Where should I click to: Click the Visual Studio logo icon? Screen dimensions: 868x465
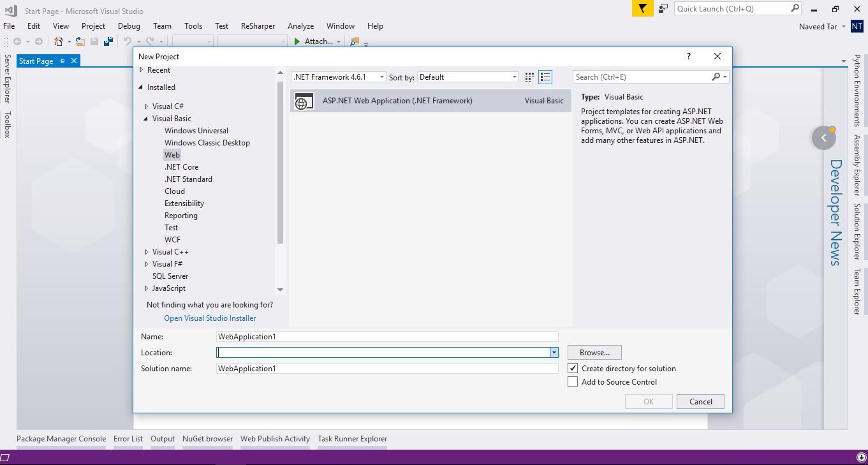coord(11,10)
